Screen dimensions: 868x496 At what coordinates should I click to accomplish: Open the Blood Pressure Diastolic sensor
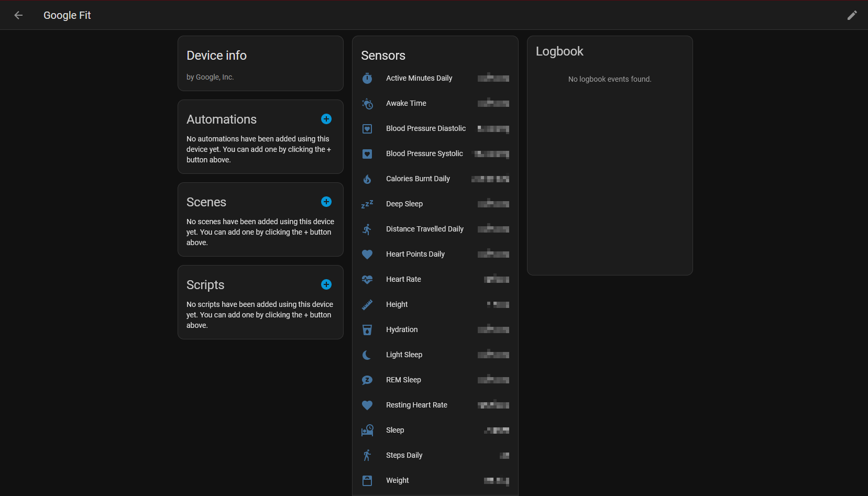[435, 128]
